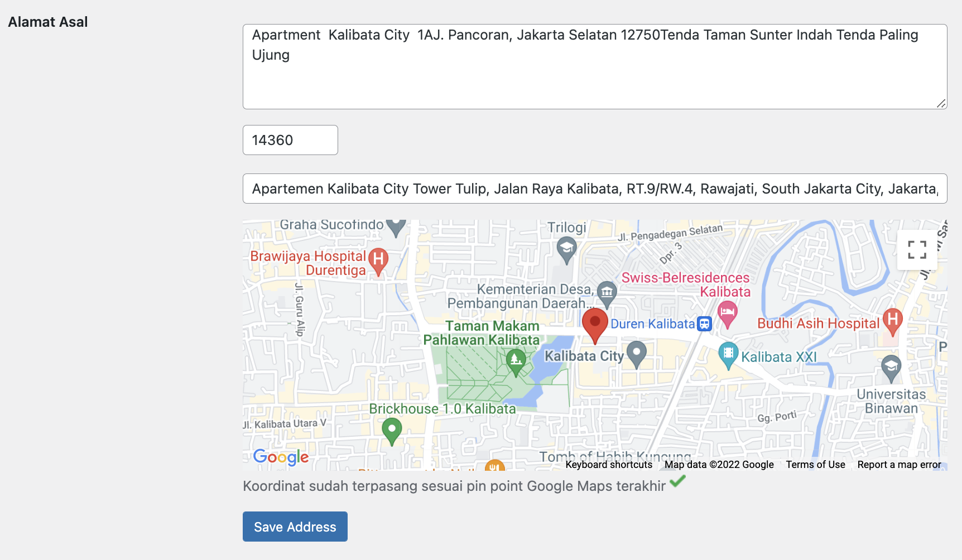Click the postal code field 14360

[290, 140]
